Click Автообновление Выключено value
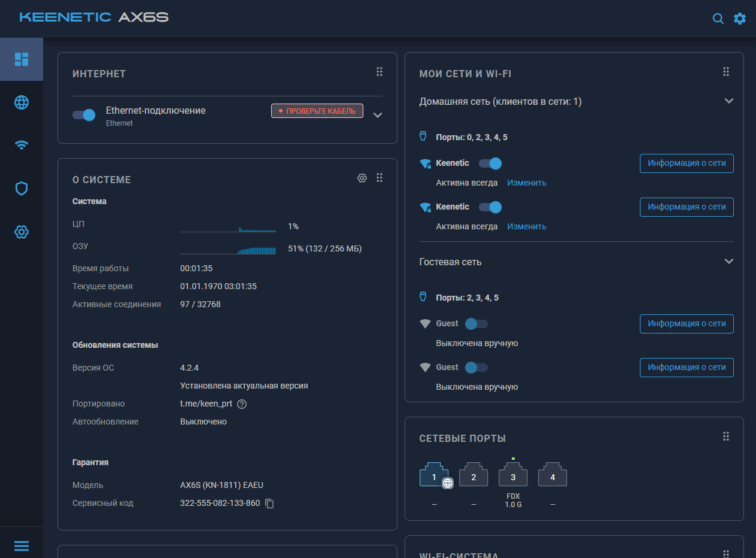 204,422
